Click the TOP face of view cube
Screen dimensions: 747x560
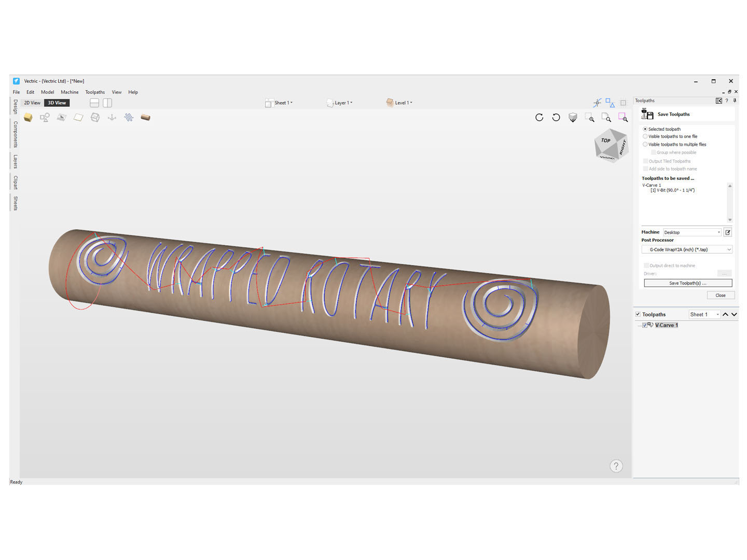(606, 141)
